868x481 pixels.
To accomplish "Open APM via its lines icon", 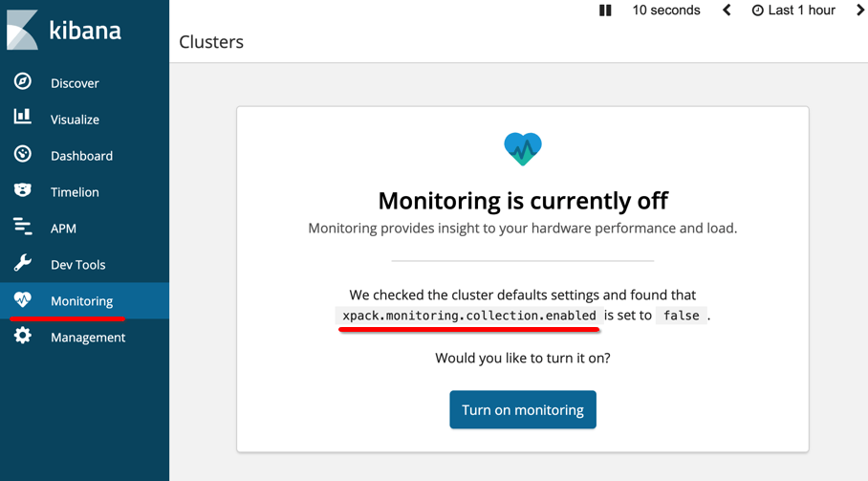I will point(23,227).
